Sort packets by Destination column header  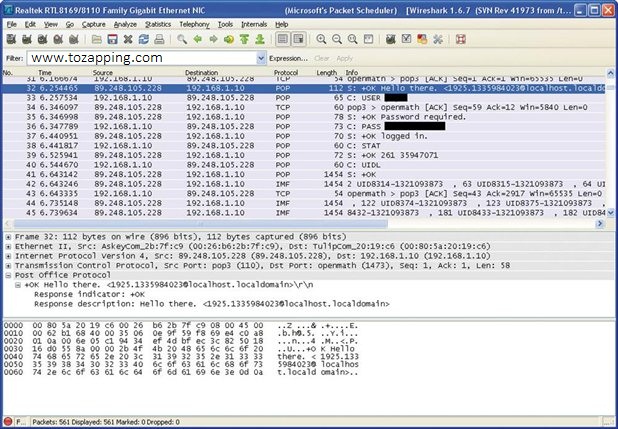click(201, 73)
